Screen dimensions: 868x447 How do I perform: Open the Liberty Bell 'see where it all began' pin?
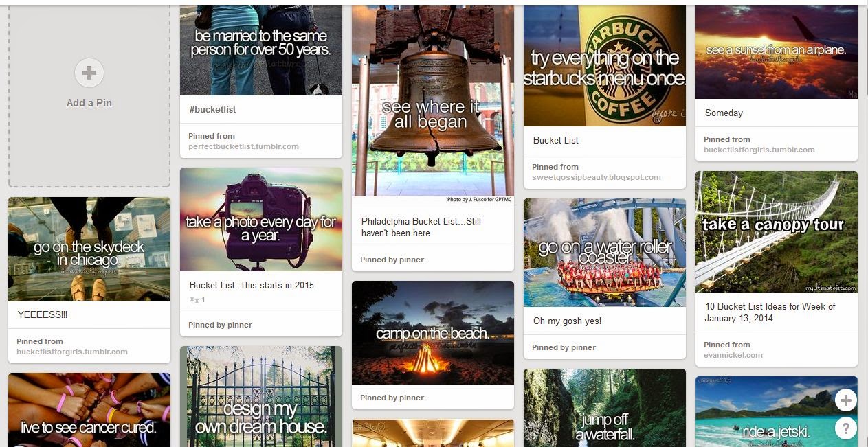coord(433,101)
